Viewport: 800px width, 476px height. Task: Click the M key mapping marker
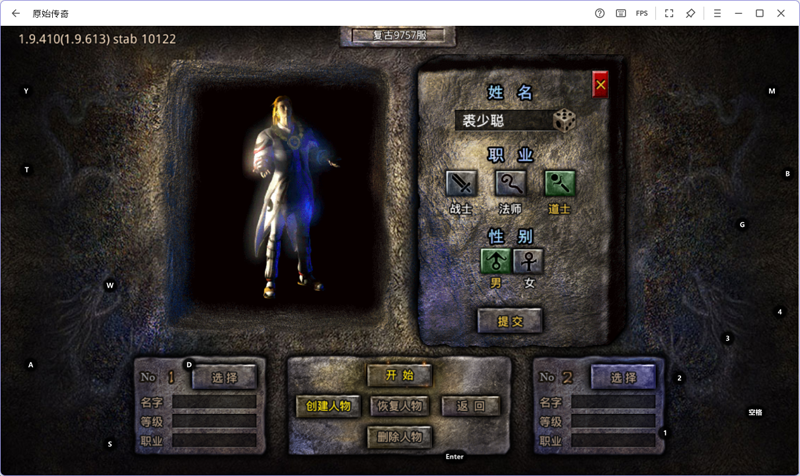(x=772, y=91)
